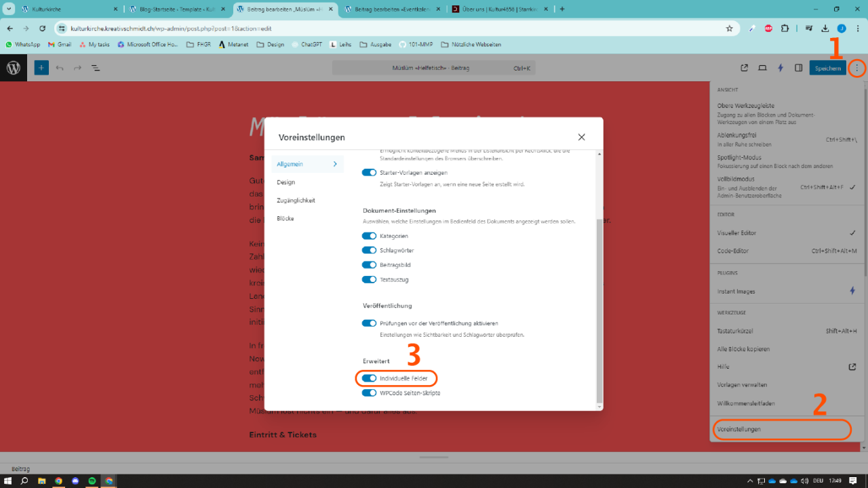
Task: Open the three-dot options menu
Action: (x=856, y=68)
